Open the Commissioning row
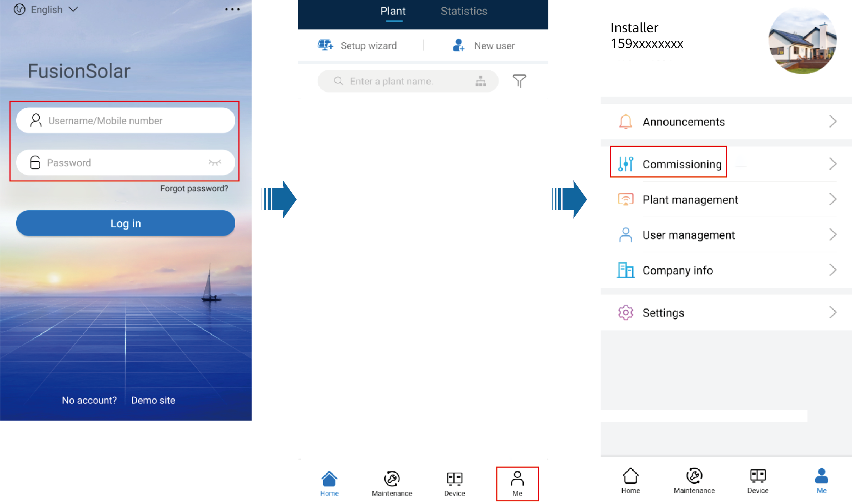 pyautogui.click(x=726, y=164)
